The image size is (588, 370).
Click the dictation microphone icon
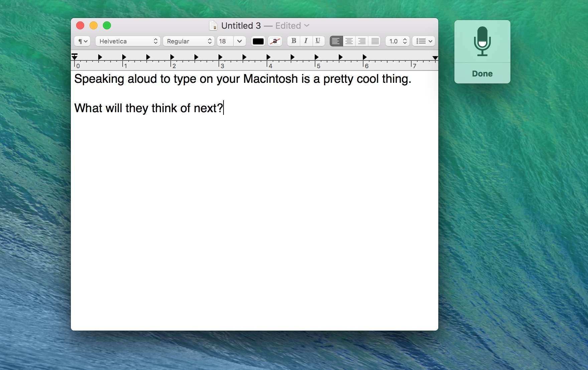tap(482, 41)
